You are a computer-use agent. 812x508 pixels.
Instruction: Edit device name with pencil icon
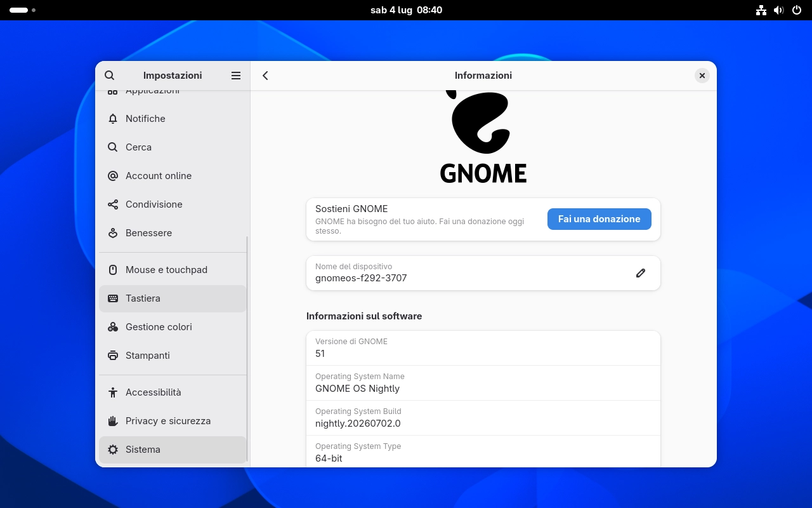(641, 273)
